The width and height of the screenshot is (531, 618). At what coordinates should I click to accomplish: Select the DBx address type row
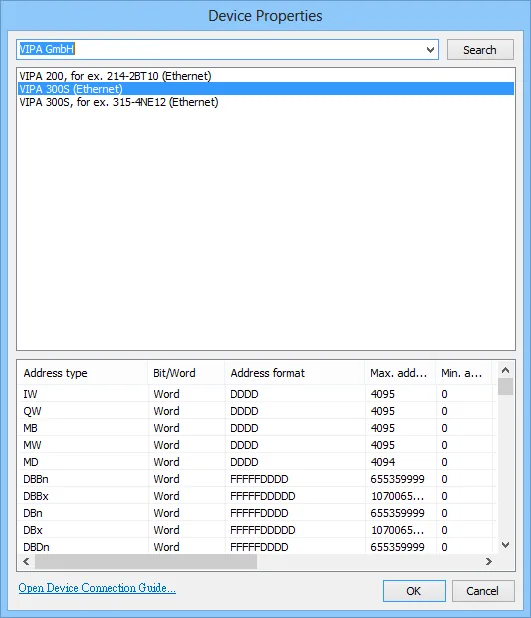click(257, 530)
